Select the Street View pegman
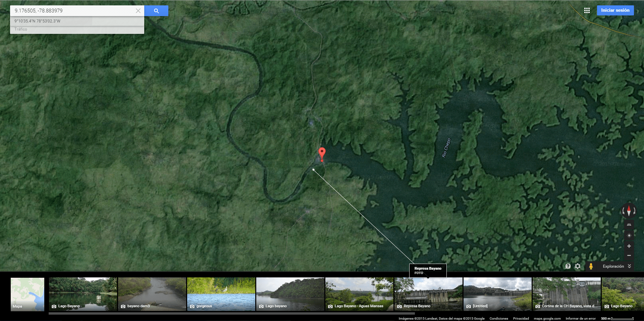 pos(591,266)
